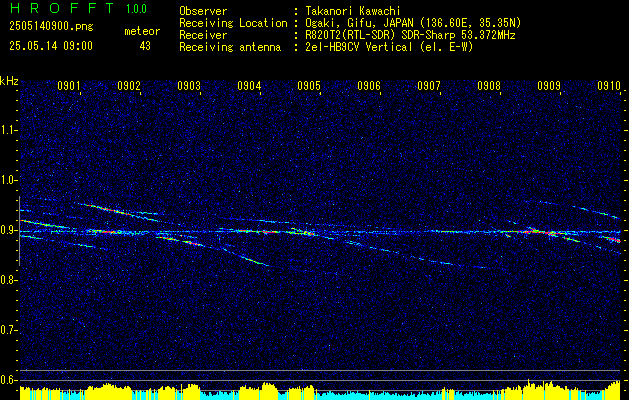Click the 0906 time marker
Screen dimensions: 629x400
tap(369, 86)
